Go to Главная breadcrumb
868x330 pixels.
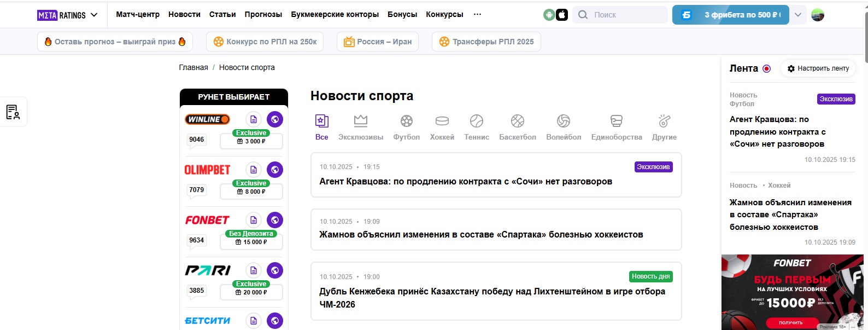193,67
